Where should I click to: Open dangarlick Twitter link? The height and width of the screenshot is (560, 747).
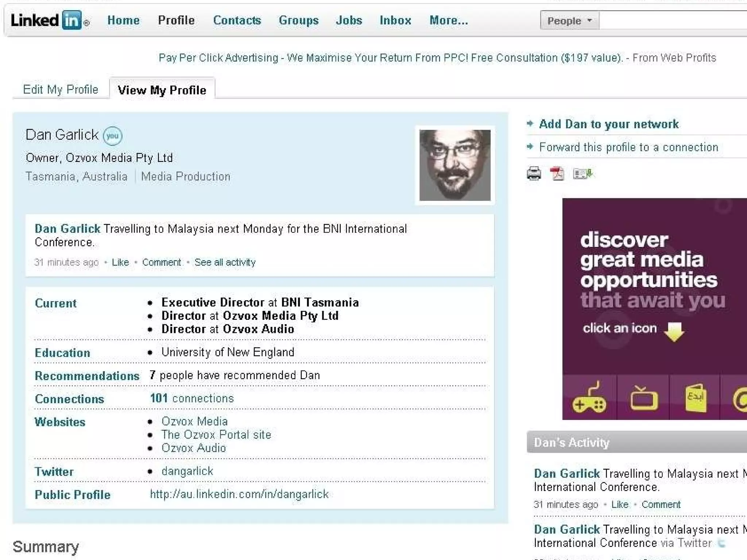click(187, 471)
